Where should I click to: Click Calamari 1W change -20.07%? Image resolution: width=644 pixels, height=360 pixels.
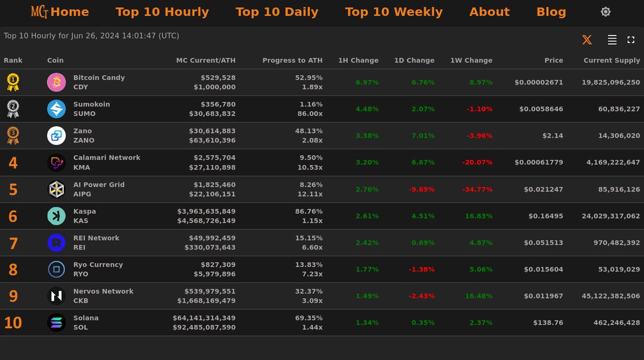[477, 162]
